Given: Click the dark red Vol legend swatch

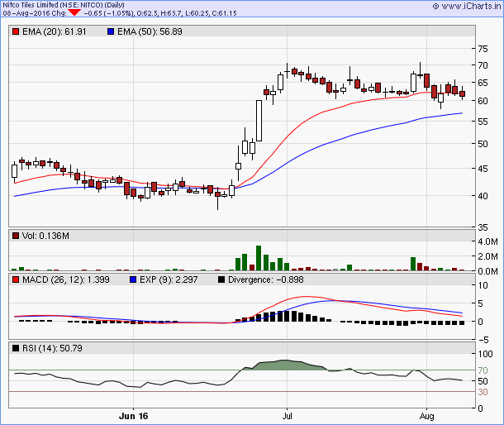Looking at the screenshot, I should [16, 236].
